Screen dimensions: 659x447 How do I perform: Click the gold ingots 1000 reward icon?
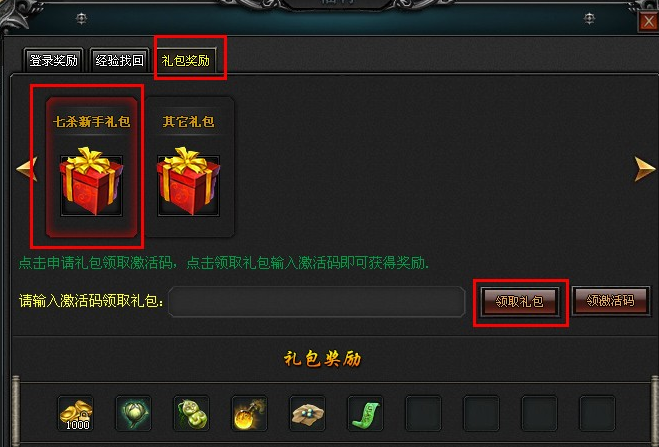tap(76, 413)
